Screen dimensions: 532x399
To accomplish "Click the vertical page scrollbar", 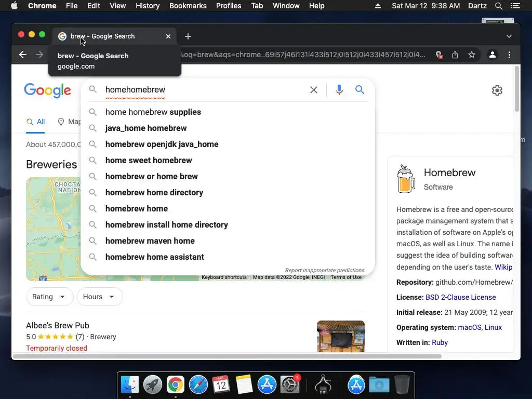I will pos(517,89).
